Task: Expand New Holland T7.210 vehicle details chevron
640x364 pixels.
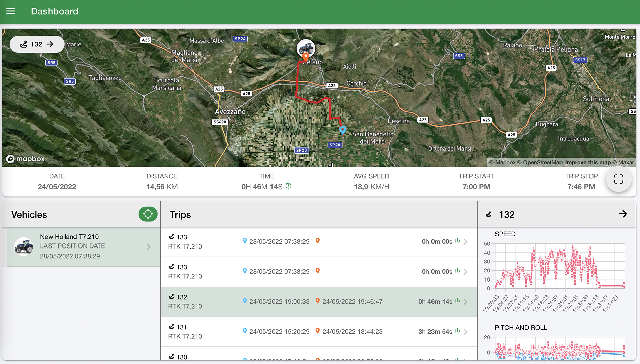Action: (149, 247)
